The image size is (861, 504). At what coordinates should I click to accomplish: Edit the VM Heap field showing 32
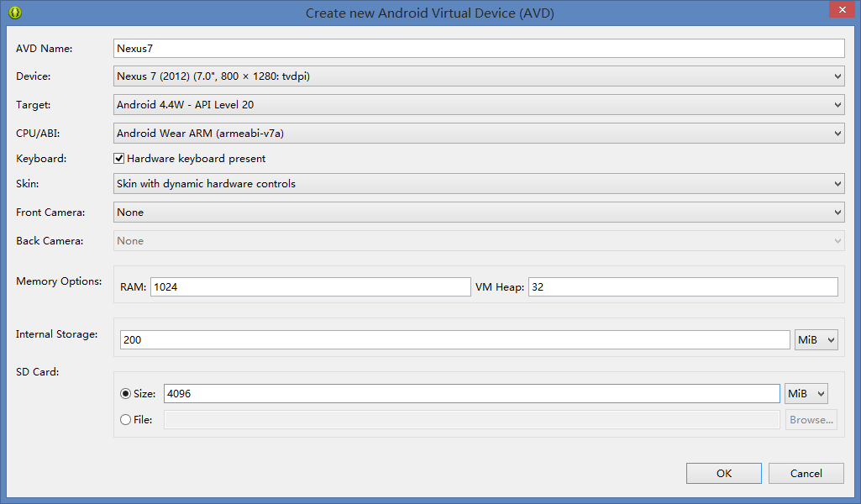tap(683, 287)
